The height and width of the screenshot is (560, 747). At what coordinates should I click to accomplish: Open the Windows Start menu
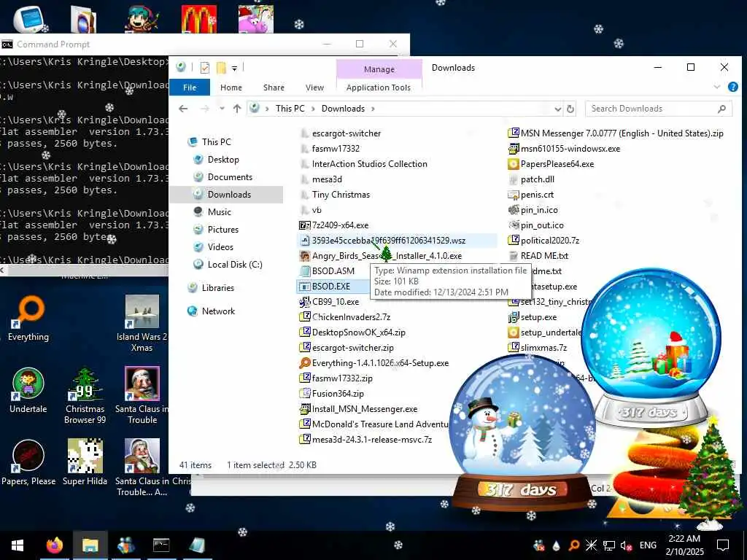18,545
